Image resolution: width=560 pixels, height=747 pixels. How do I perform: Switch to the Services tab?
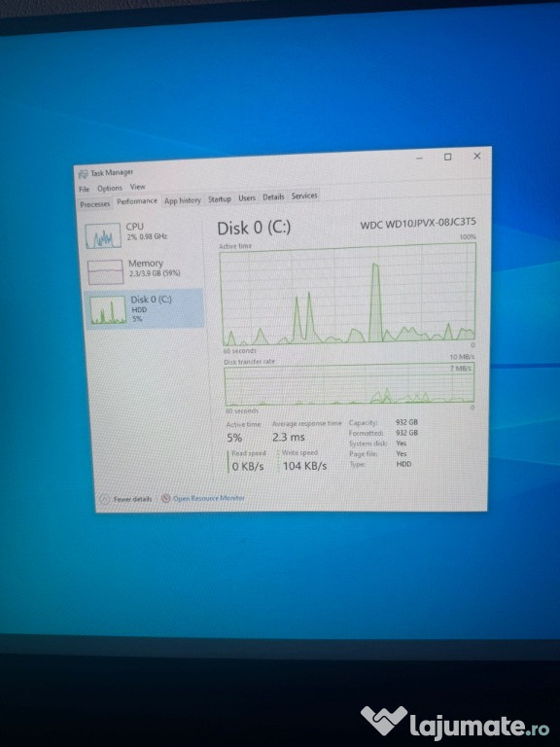[304, 196]
